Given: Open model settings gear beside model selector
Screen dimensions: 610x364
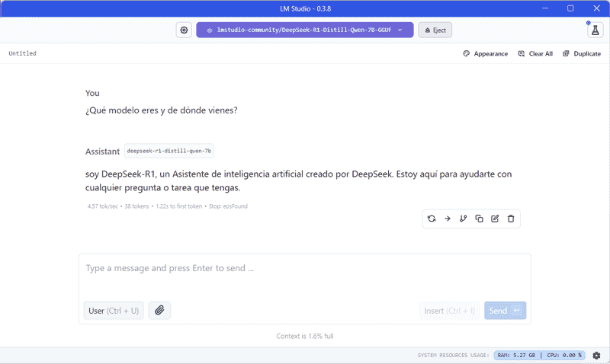Looking at the screenshot, I should (x=184, y=30).
